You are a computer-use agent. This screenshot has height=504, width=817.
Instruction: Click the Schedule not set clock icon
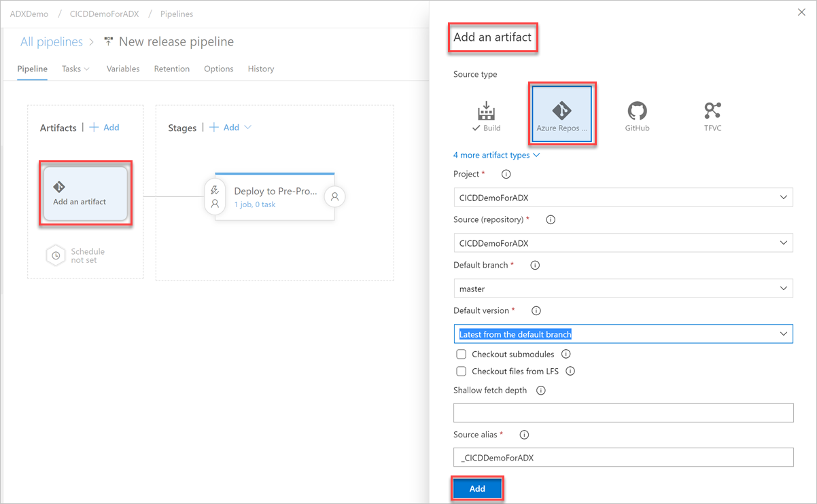point(55,255)
